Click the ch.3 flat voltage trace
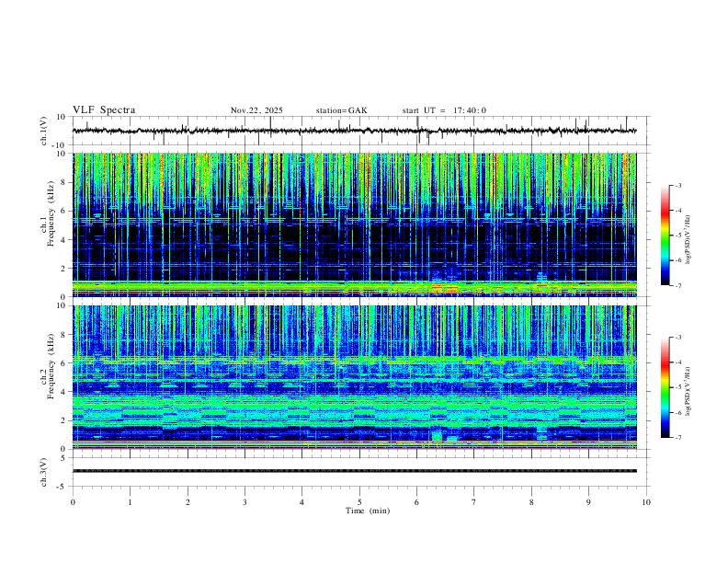This screenshot has height=563, width=728. coord(354,471)
